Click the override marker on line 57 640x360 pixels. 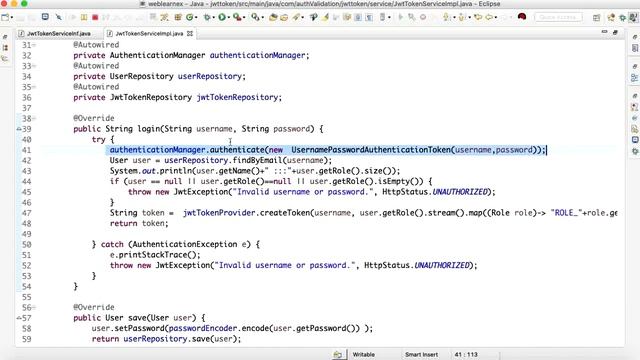[x=19, y=318]
